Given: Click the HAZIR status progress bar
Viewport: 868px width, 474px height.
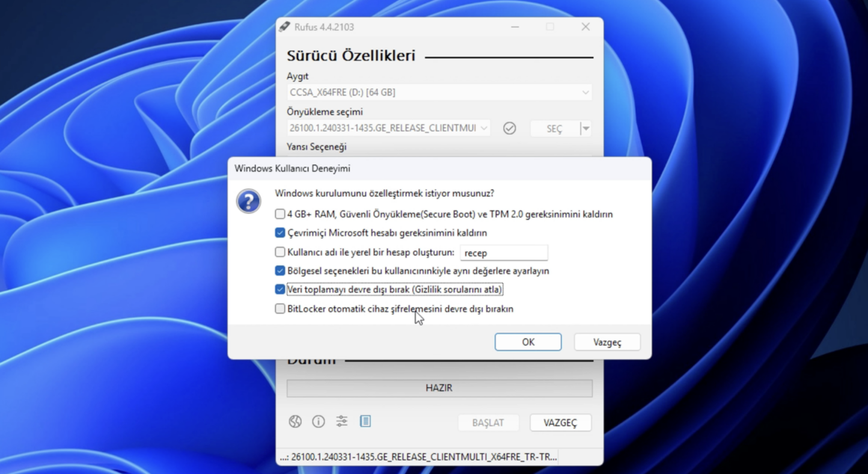Looking at the screenshot, I should [x=439, y=388].
